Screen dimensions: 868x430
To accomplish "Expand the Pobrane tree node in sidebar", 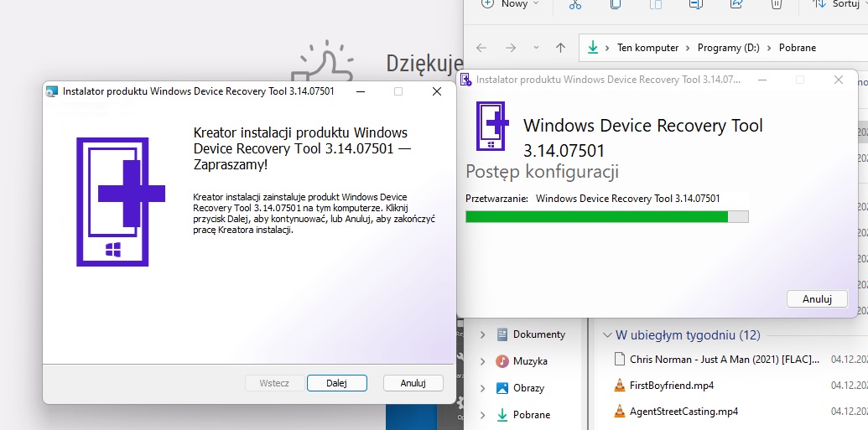I will click(483, 415).
